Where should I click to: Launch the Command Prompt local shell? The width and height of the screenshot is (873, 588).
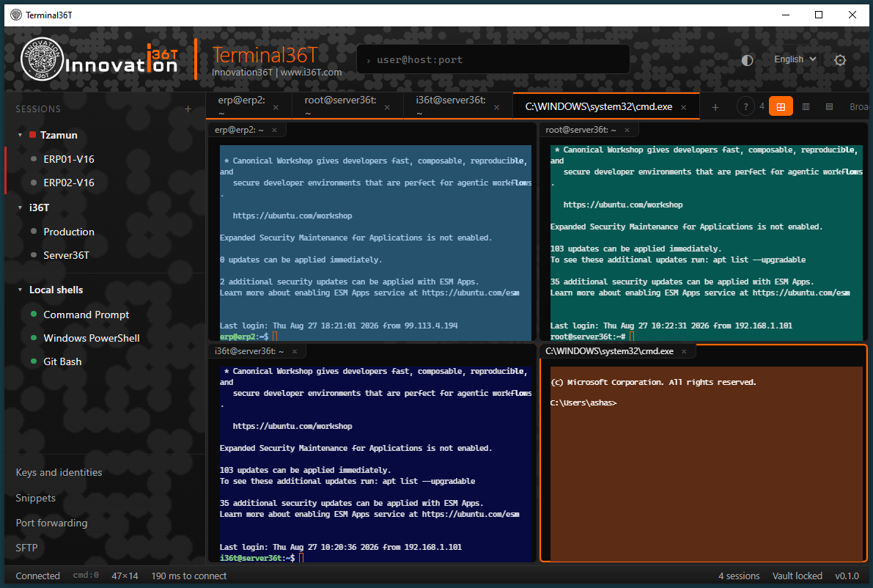click(86, 315)
